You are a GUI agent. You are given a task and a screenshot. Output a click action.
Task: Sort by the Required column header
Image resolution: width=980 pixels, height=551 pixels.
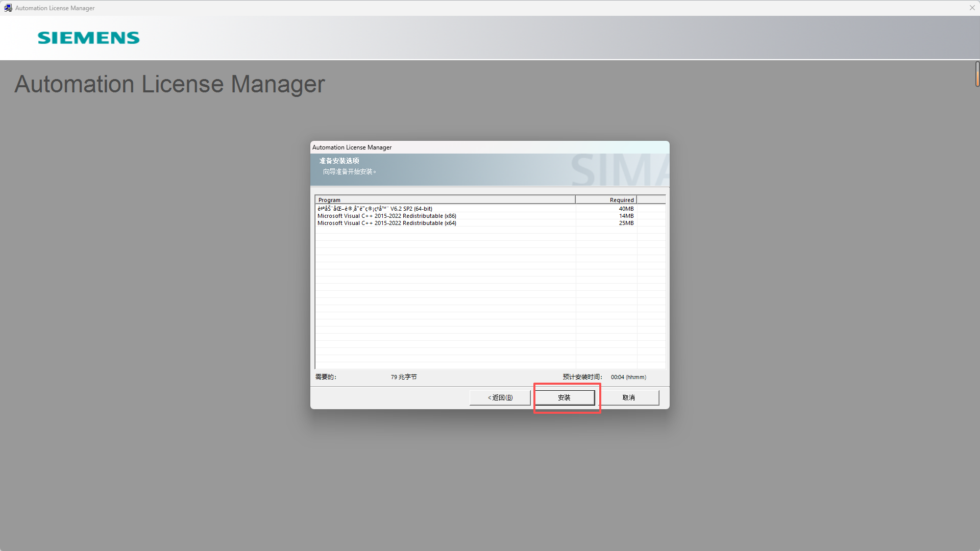(606, 200)
